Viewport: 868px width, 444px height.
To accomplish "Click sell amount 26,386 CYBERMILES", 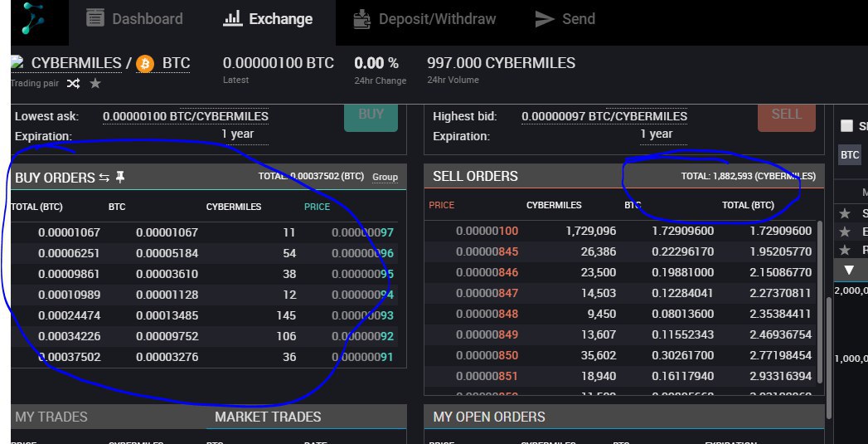I will click(599, 251).
